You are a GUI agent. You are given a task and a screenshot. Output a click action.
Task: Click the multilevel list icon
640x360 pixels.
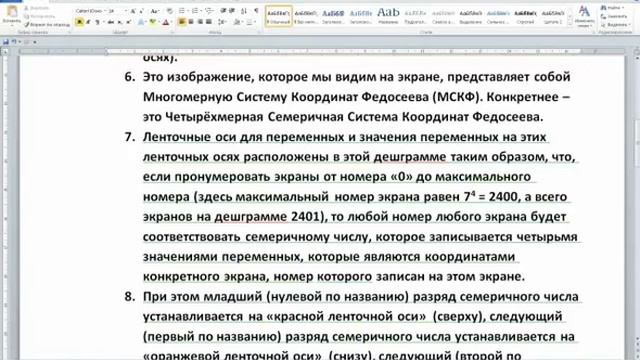[209, 11]
